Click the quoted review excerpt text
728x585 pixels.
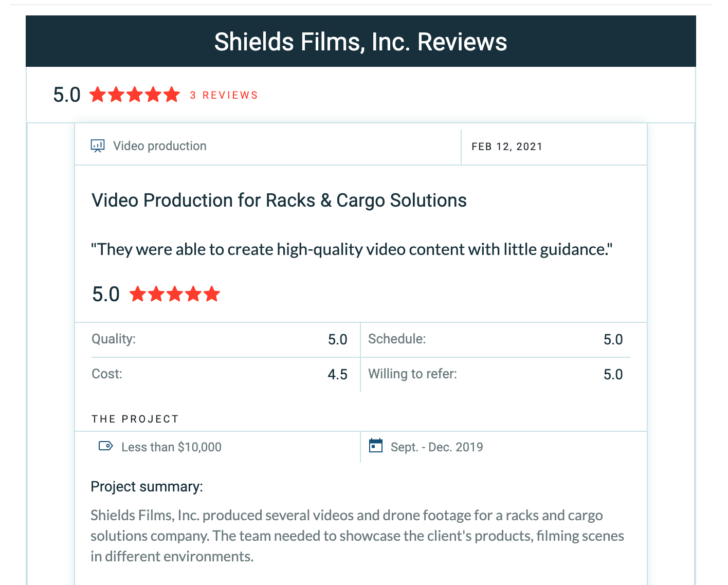(352, 250)
